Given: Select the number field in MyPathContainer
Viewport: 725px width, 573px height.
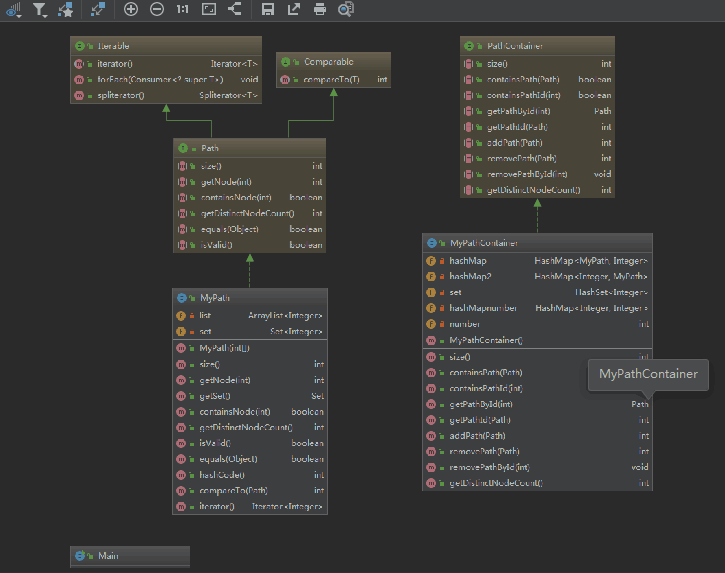Looking at the screenshot, I should (x=537, y=324).
